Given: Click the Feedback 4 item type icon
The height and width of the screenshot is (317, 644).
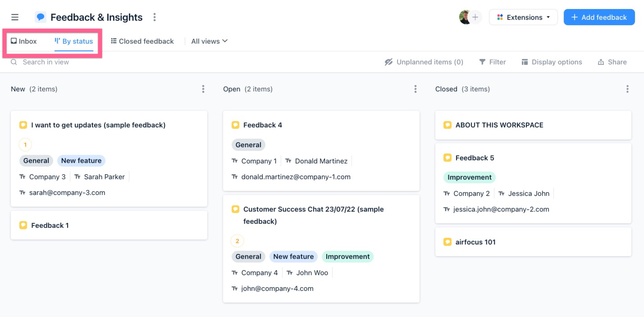Looking at the screenshot, I should 235,125.
